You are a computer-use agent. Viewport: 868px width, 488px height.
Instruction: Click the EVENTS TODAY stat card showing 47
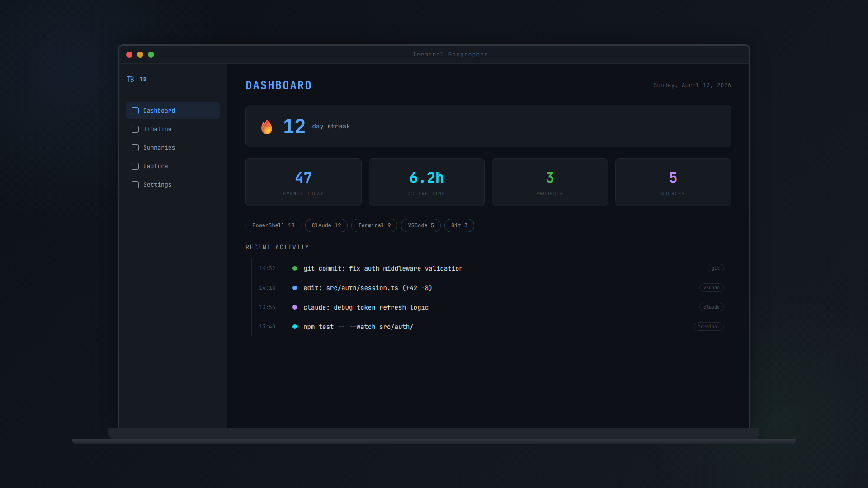[303, 182]
